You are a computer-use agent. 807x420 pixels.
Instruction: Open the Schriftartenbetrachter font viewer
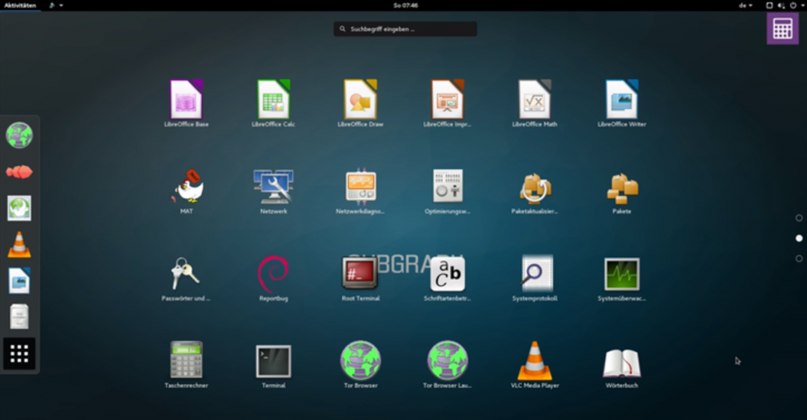[447, 278]
